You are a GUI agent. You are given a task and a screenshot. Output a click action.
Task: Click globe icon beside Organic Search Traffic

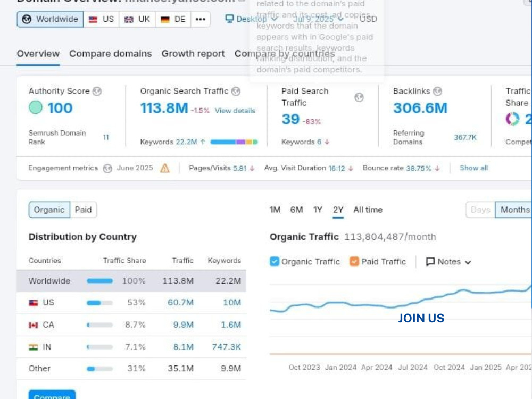tap(236, 92)
